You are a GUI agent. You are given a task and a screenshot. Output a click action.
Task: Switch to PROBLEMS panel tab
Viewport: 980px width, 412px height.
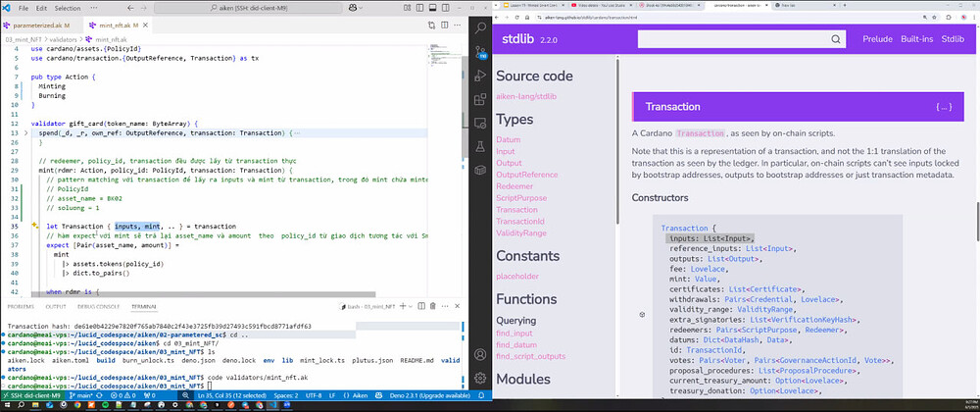[x=21, y=306]
